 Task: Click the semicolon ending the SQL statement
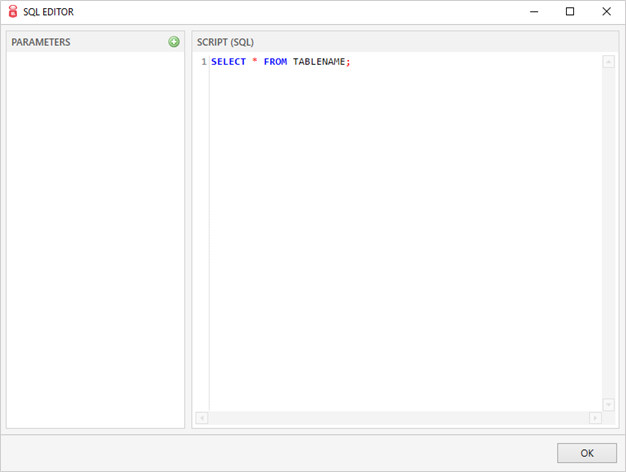click(x=349, y=62)
